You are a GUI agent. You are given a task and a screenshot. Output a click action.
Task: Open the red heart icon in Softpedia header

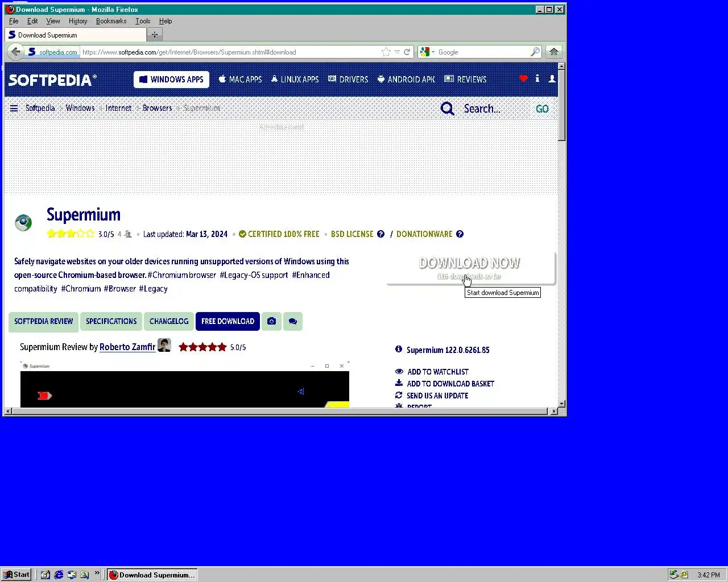(523, 78)
